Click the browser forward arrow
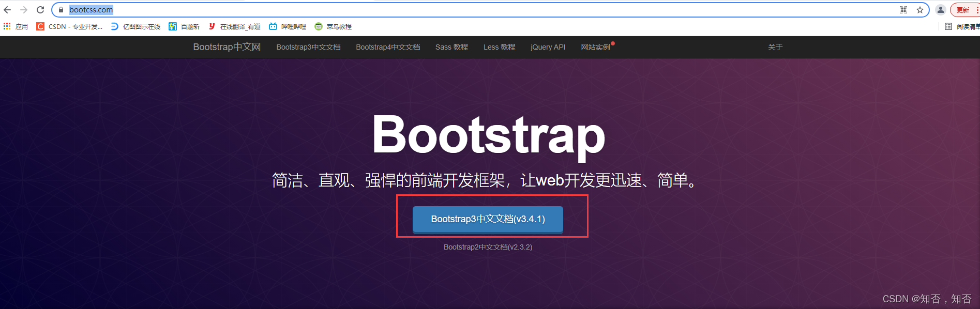The height and width of the screenshot is (309, 980). coord(24,10)
